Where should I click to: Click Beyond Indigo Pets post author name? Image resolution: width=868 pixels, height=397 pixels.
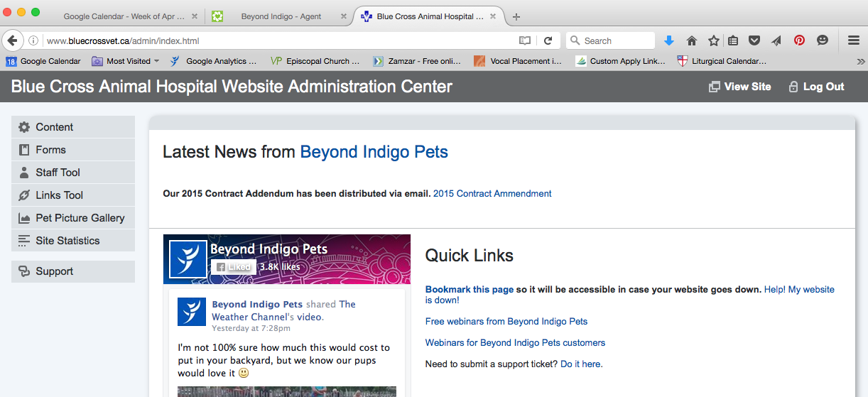pos(257,304)
